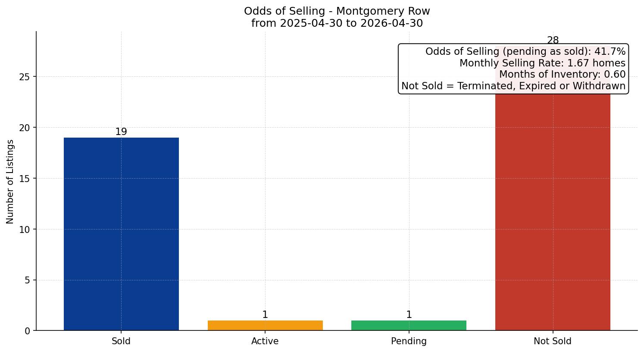Click the green Pending bar

pyautogui.click(x=409, y=325)
